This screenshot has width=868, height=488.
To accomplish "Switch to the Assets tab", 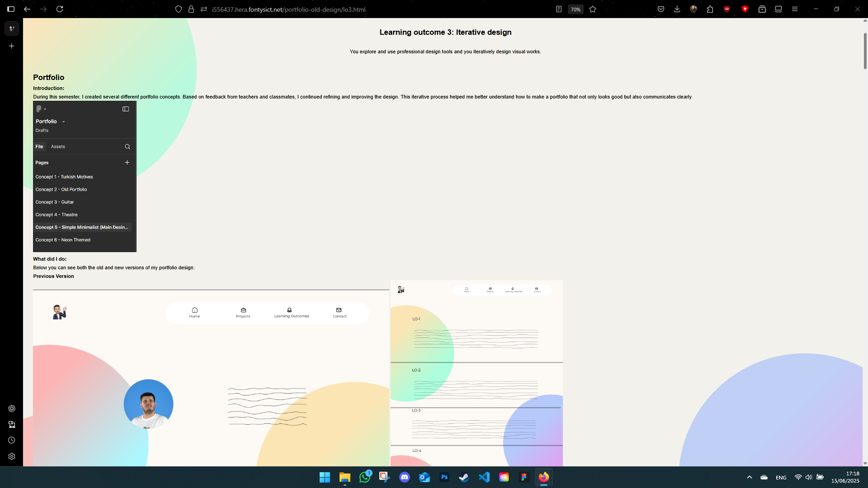I will click(x=58, y=146).
